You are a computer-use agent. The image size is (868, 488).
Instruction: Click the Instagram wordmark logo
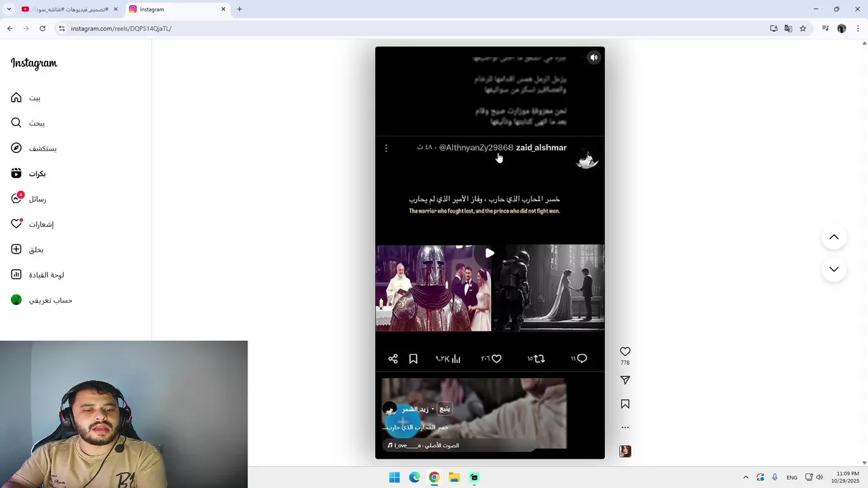[34, 63]
